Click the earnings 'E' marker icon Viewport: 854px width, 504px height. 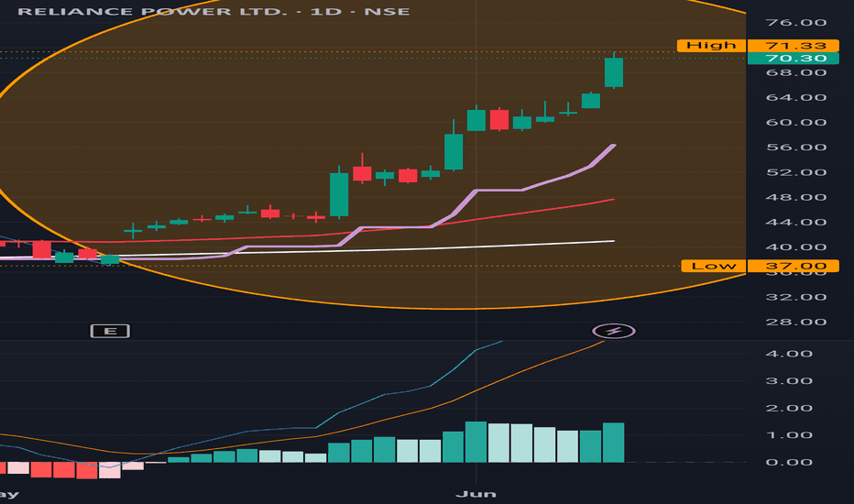pos(110,331)
